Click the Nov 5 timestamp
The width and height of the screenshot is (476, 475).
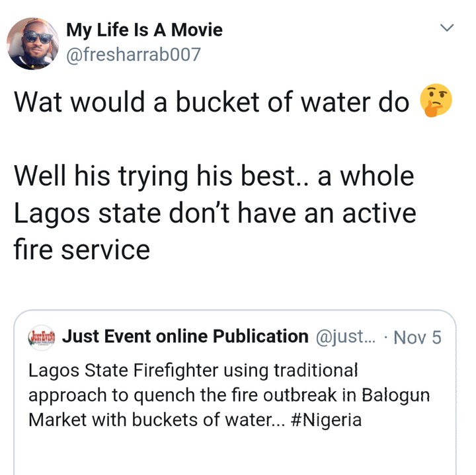[416, 337]
